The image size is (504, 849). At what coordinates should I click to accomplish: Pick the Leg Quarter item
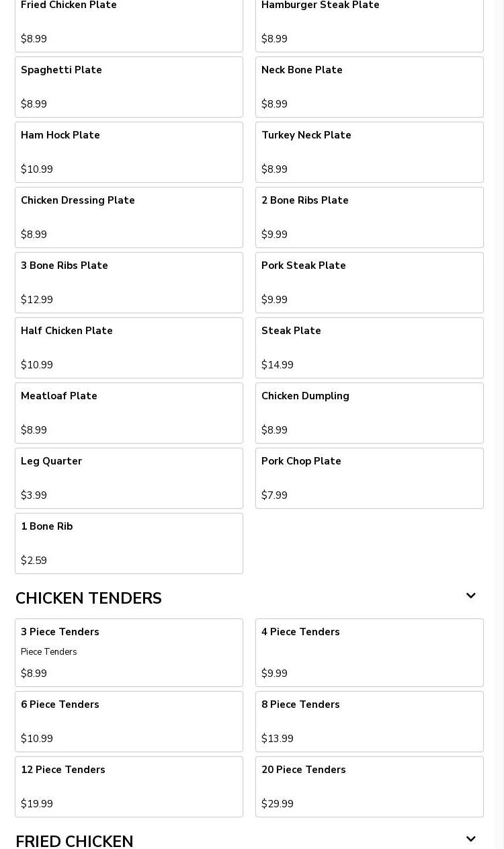[129, 479]
